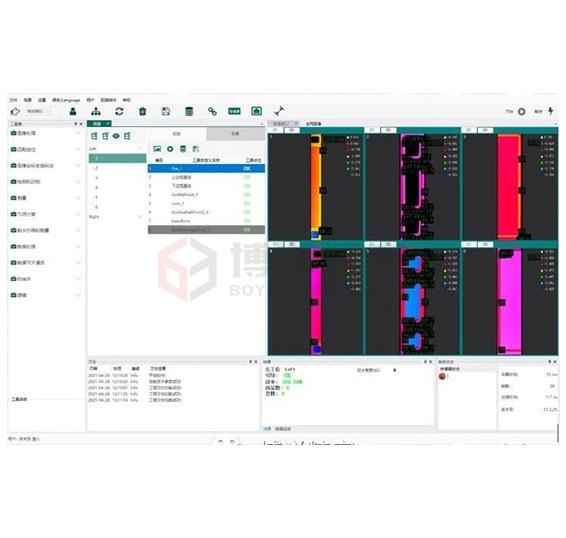
Task: Click the red status indicator in the bottom right panel
Action: [442, 377]
